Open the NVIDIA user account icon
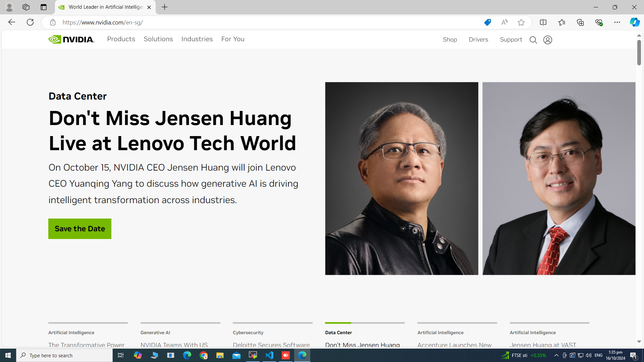 [547, 40]
